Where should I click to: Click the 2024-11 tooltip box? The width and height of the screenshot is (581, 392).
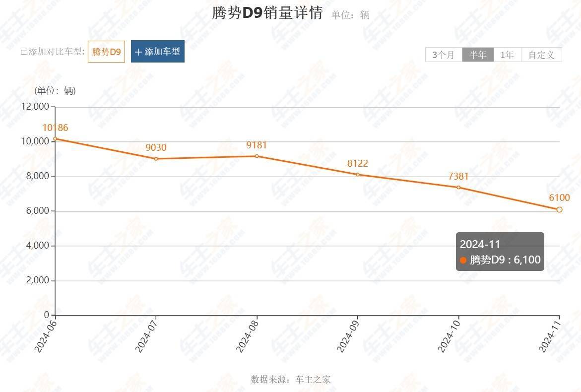pos(500,252)
